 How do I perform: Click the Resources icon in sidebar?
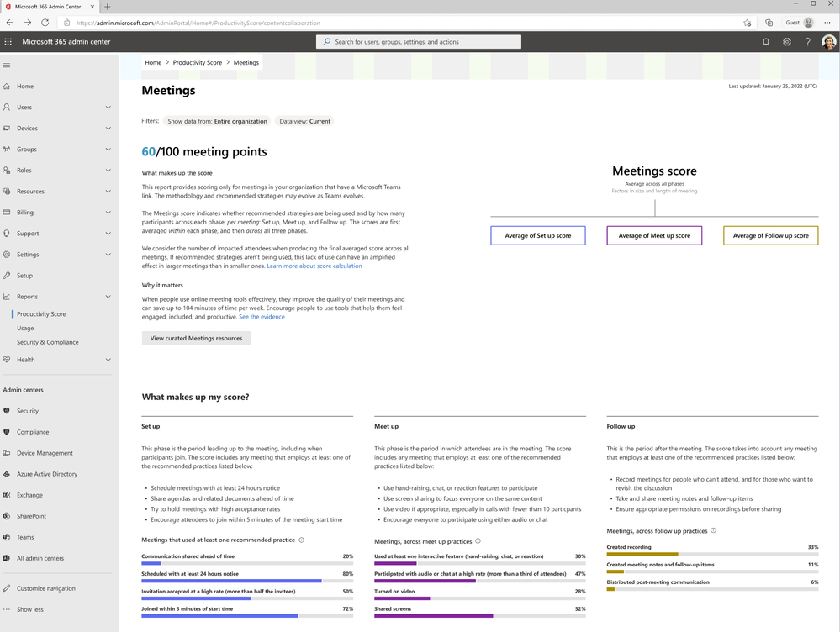[7, 192]
